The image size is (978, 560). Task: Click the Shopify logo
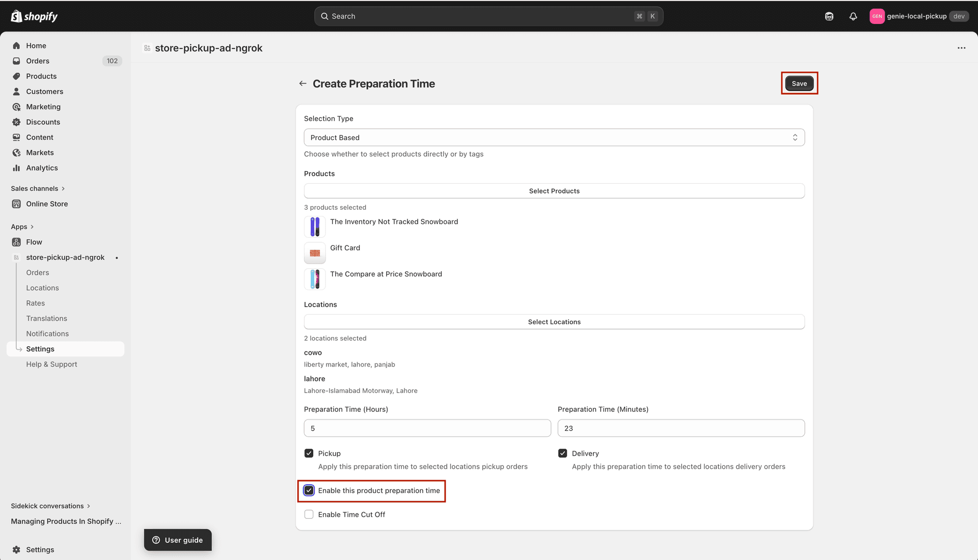point(34,16)
